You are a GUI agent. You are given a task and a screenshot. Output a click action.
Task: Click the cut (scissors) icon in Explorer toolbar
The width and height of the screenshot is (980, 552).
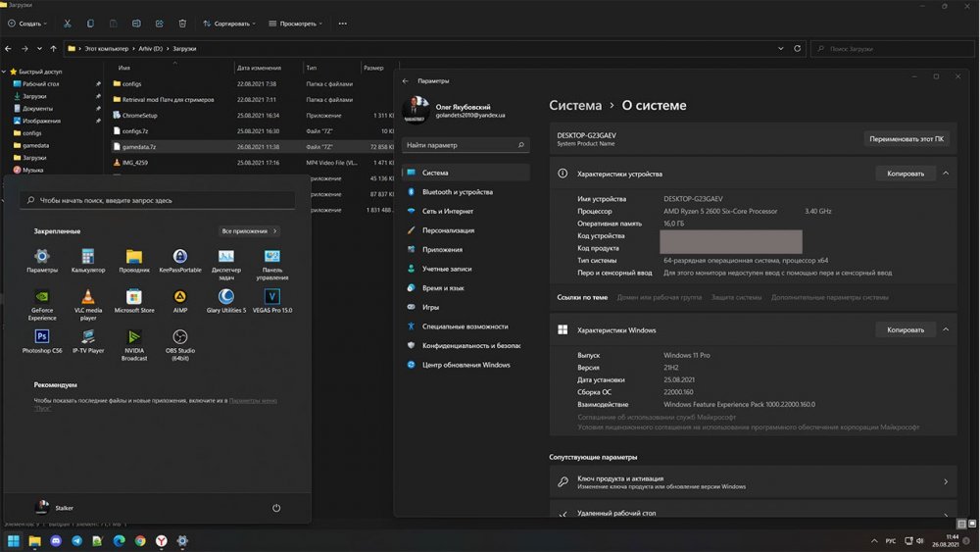[x=67, y=23]
